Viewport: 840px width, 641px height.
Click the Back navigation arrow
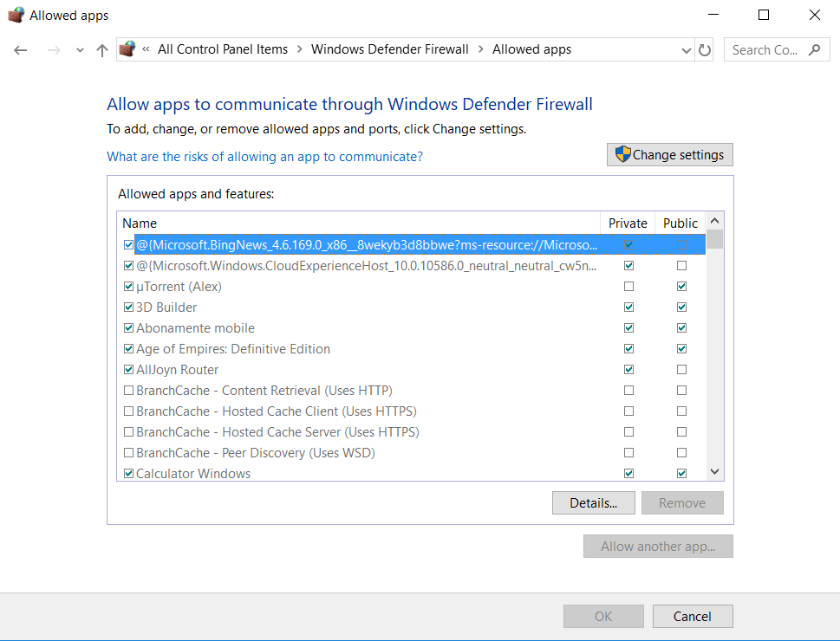tap(20, 50)
